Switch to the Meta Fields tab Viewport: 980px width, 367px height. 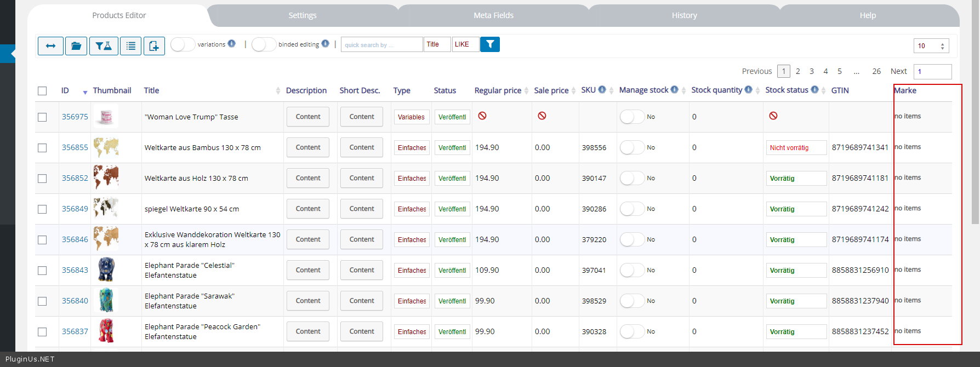click(x=493, y=15)
